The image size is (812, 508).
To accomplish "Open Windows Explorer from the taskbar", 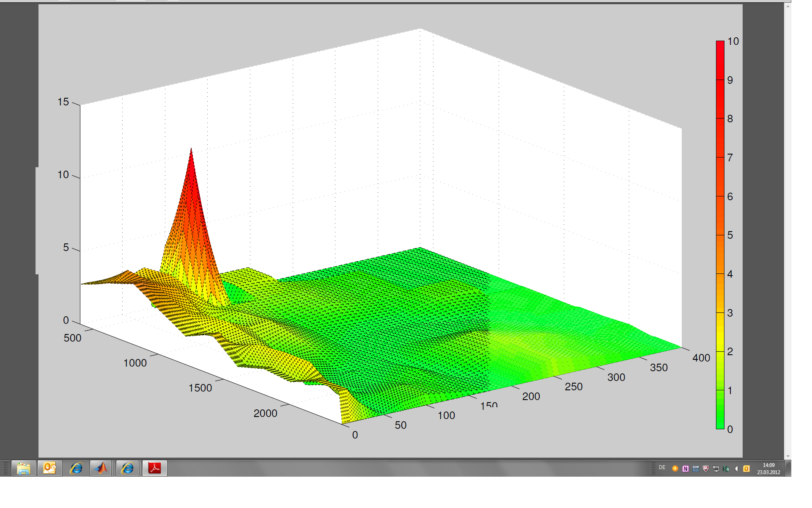I will pos(24,469).
